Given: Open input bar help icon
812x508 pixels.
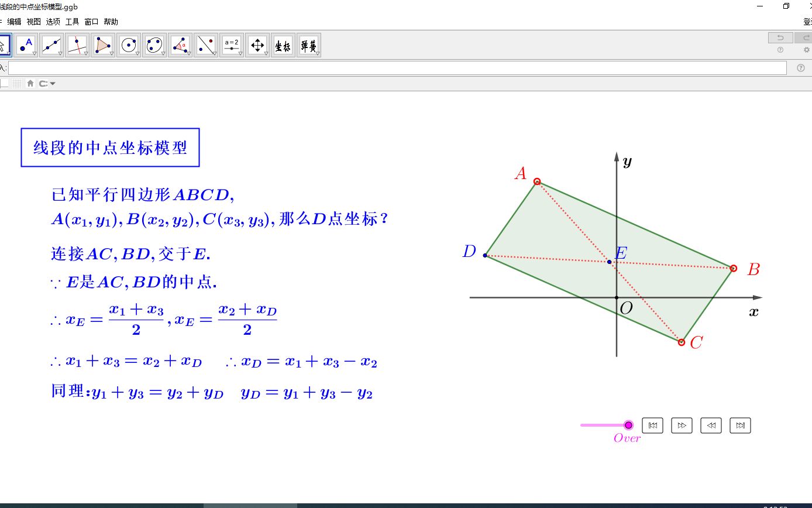Looking at the screenshot, I should coord(801,68).
